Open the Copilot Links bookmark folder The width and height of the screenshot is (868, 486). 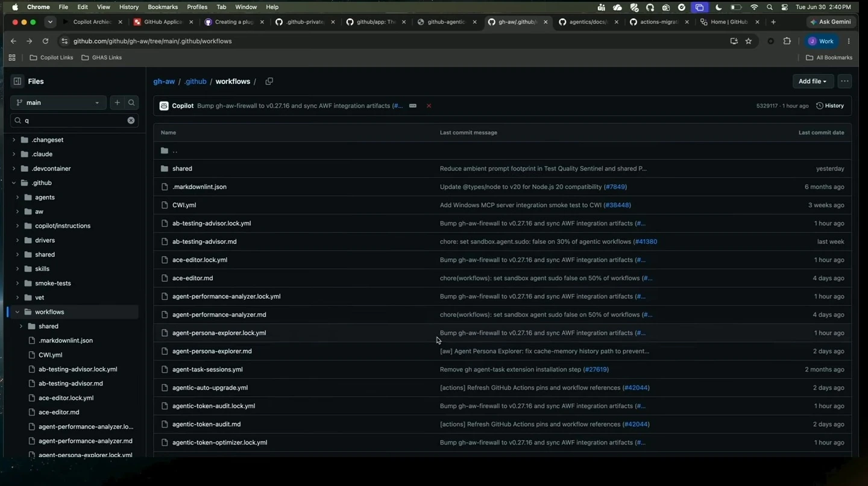coord(51,58)
